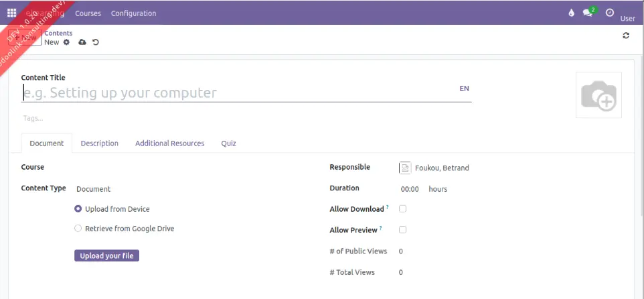Enable the Allow Download checkbox
This screenshot has width=644, height=299.
click(402, 209)
